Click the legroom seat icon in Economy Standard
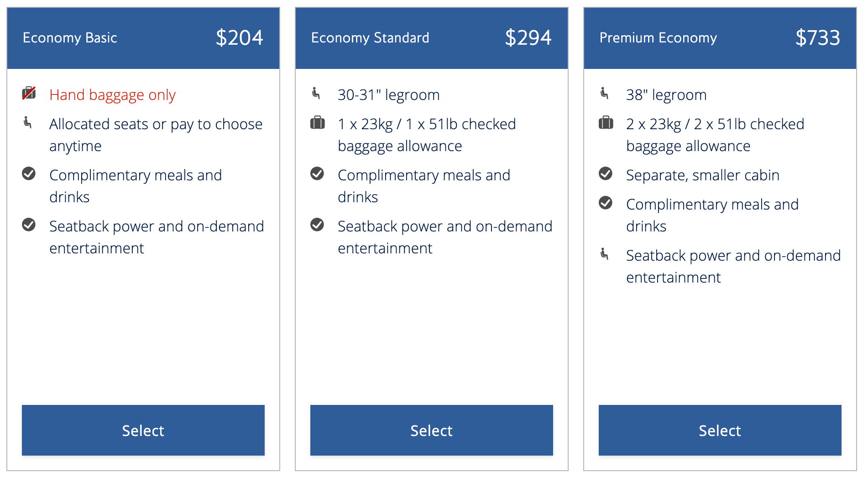Screen dimensions: 868x483 [317, 94]
